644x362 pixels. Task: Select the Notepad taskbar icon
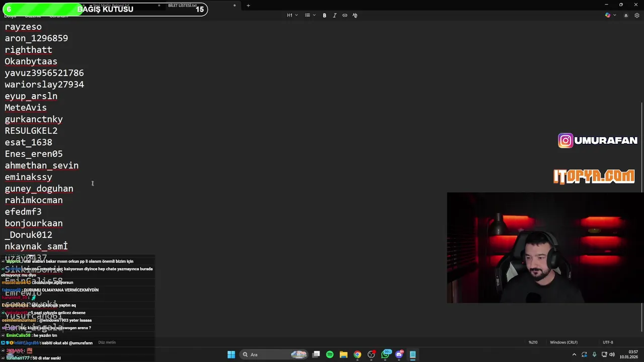tap(413, 354)
